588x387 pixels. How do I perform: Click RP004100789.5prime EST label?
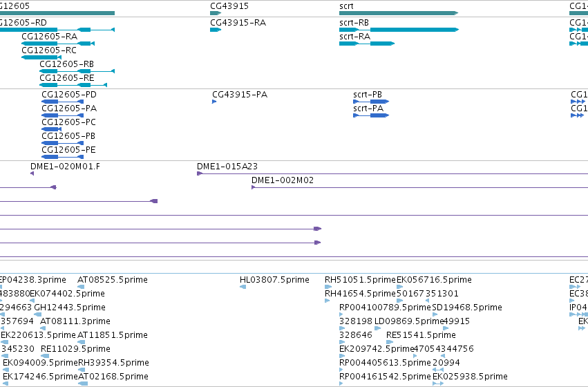click(385, 308)
